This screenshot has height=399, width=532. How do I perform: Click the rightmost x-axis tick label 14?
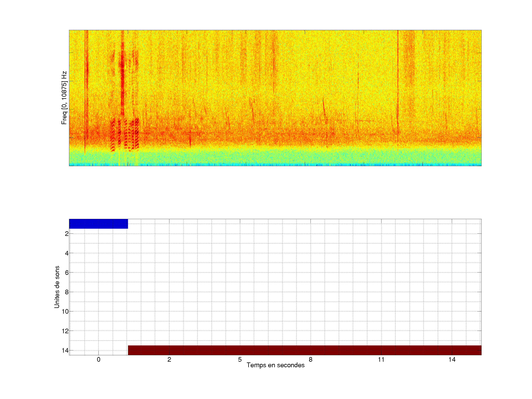click(x=452, y=359)
